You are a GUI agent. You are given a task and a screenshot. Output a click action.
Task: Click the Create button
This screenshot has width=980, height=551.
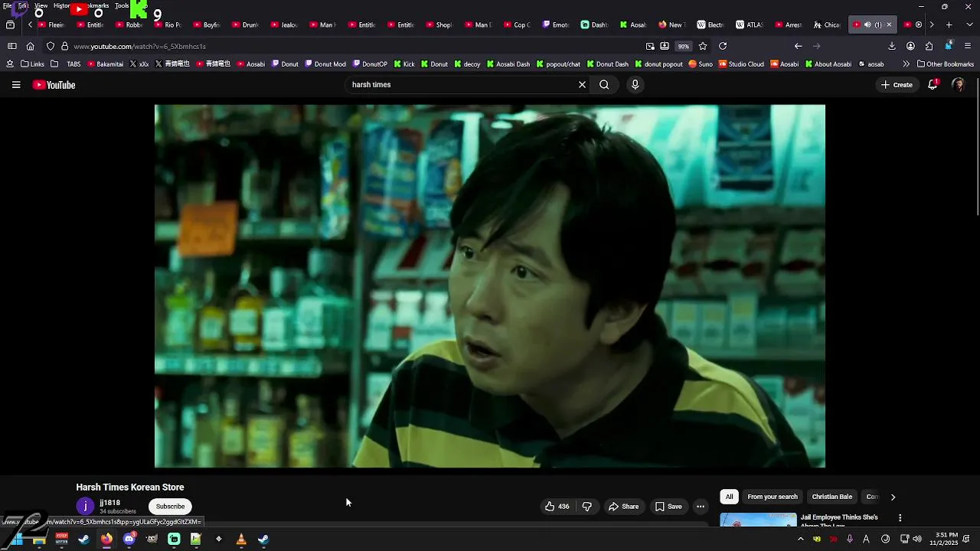tap(897, 85)
